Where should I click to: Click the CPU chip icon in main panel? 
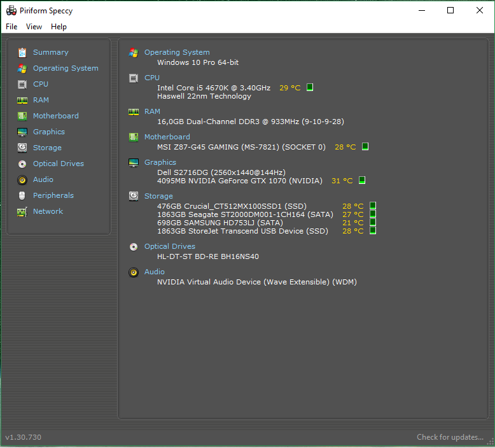134,78
